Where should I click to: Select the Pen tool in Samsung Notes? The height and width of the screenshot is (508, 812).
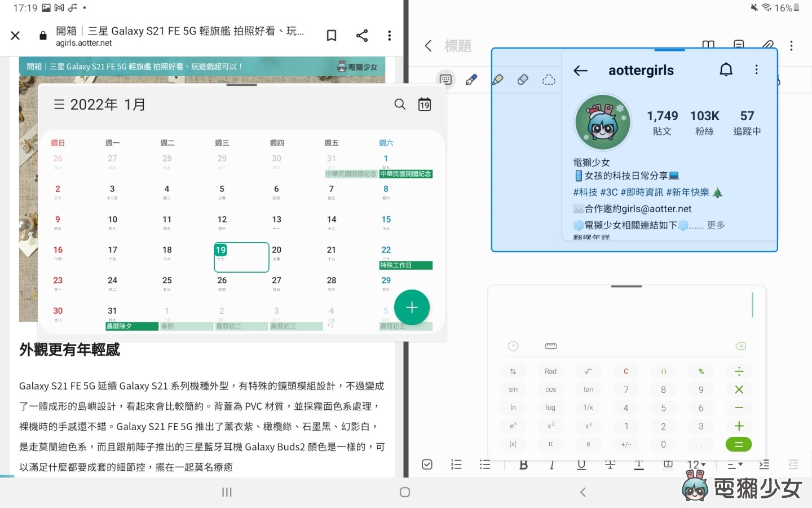[x=471, y=79]
